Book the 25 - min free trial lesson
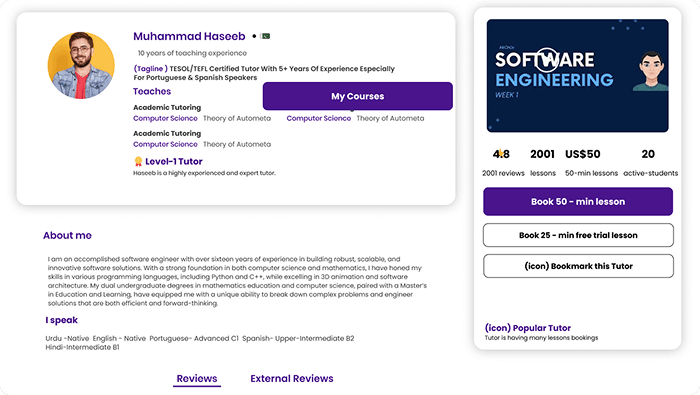Image resolution: width=700 pixels, height=395 pixels. coord(578,235)
